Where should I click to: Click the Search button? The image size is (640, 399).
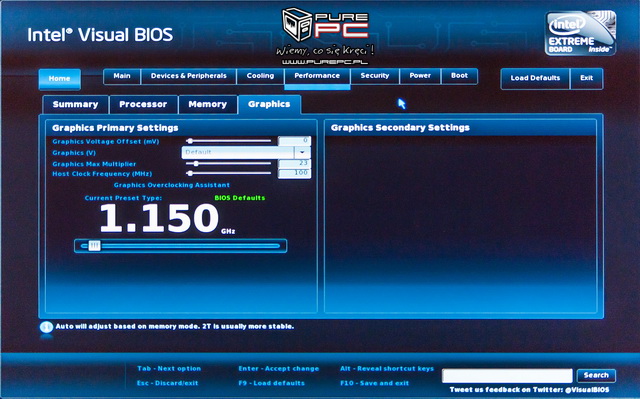[596, 375]
